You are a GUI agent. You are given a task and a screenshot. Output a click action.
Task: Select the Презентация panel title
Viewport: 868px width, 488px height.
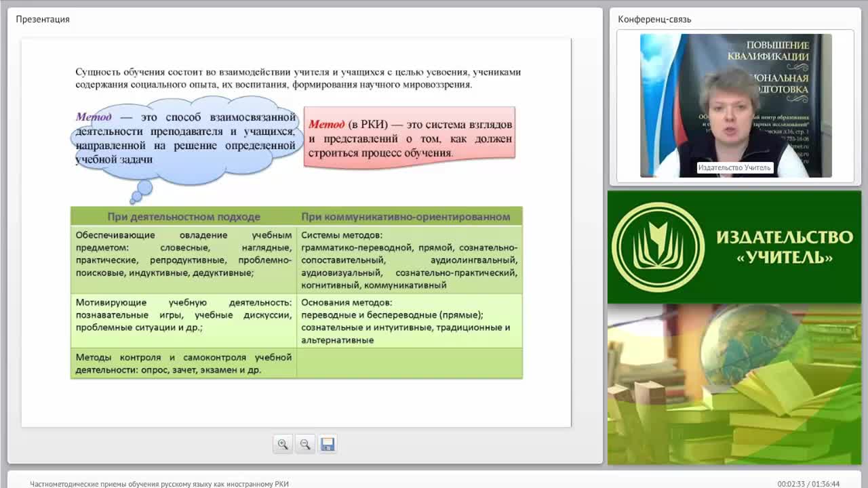coord(43,19)
